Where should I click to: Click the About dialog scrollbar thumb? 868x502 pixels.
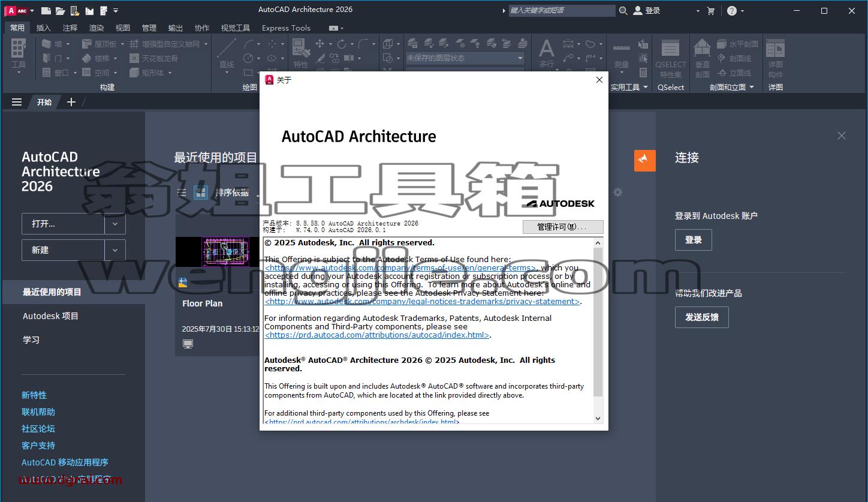tap(598, 322)
